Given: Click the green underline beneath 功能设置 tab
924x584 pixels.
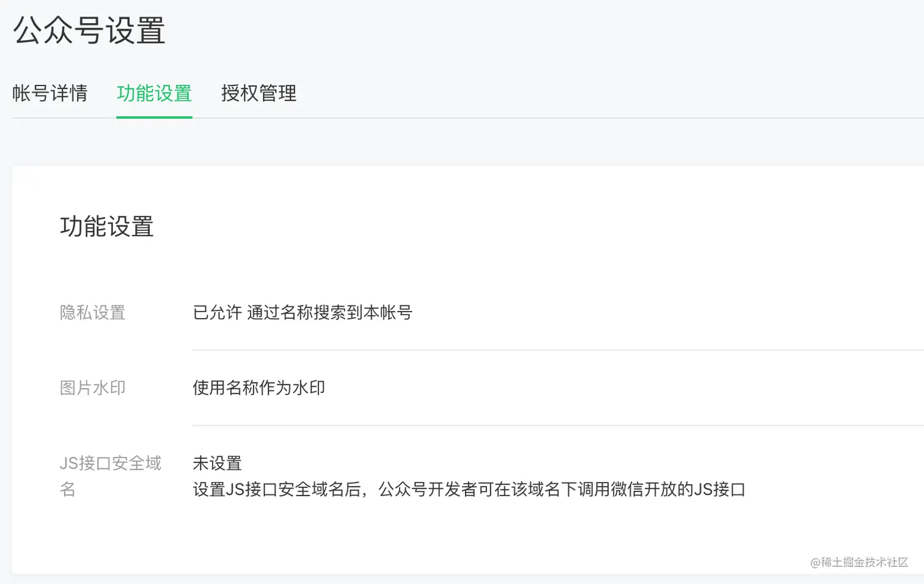Looking at the screenshot, I should 154,117.
